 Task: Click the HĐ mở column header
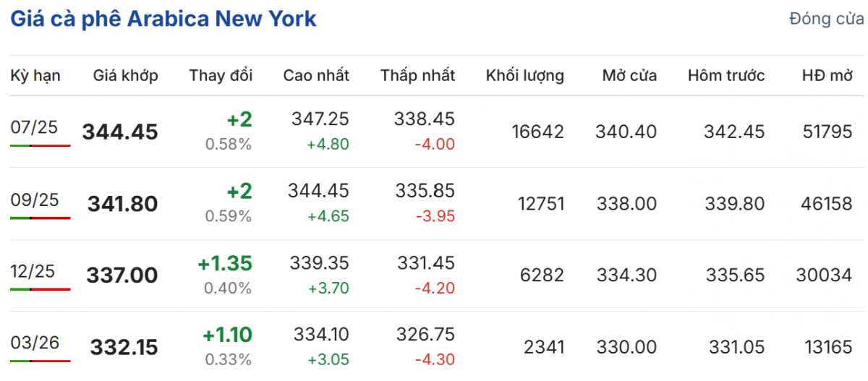(827, 75)
